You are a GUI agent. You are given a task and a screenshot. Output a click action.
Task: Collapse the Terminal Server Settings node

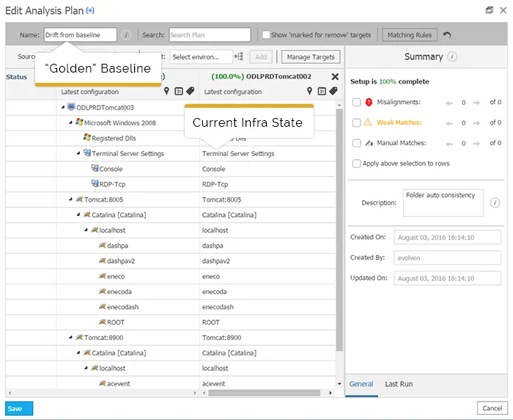pos(78,154)
